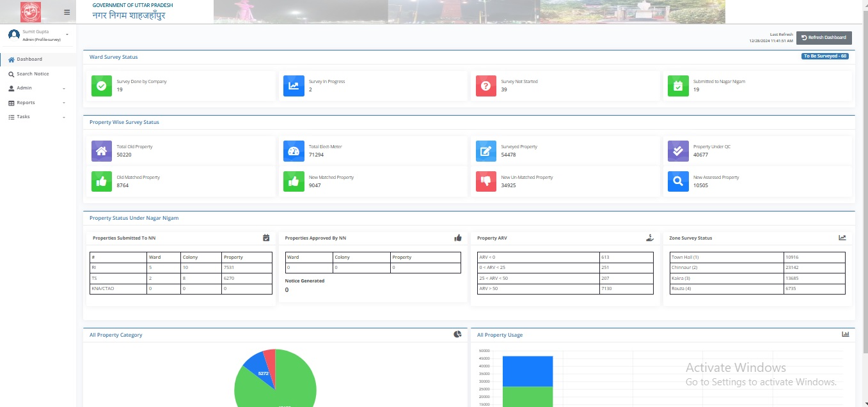Click the Property Under QC checkmark icon

(x=678, y=151)
